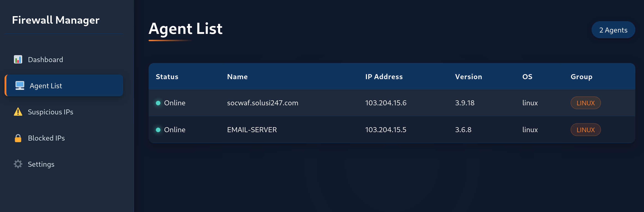
Task: Click the Dashboard bar chart icon
Action: tap(18, 59)
